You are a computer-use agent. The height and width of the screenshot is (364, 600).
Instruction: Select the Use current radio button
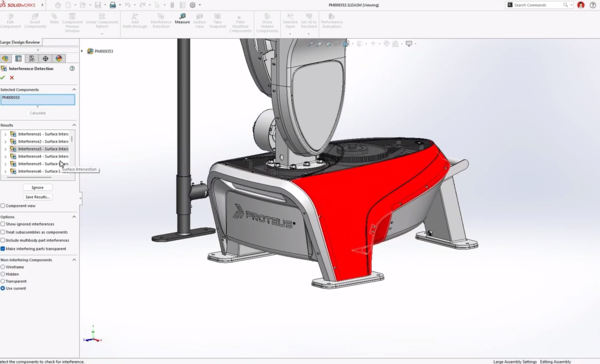(x=3, y=289)
